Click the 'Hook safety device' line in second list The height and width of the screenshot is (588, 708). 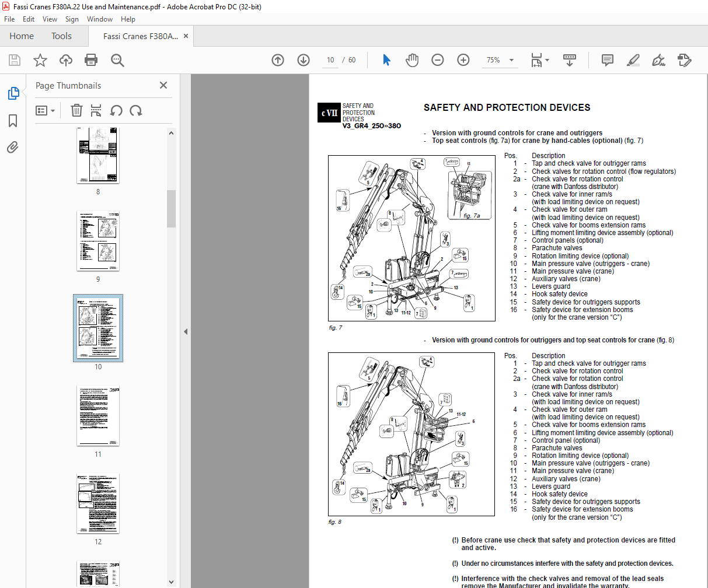point(560,494)
